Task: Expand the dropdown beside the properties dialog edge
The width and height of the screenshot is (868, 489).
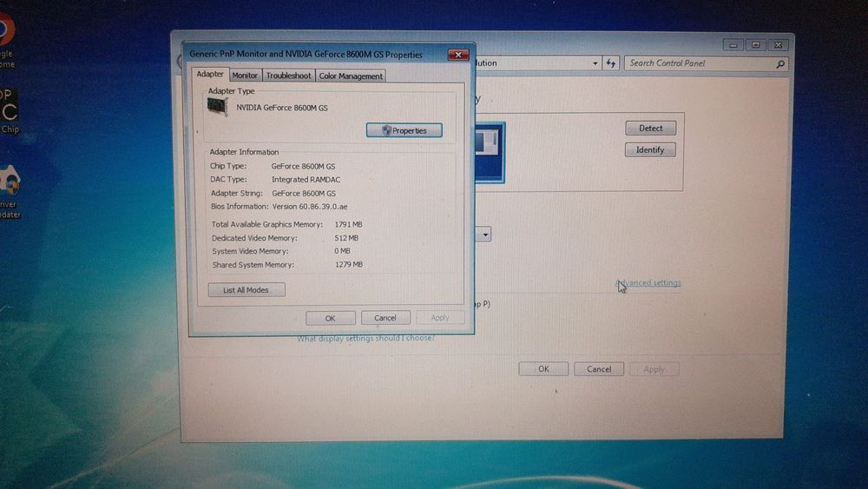Action: click(x=484, y=235)
